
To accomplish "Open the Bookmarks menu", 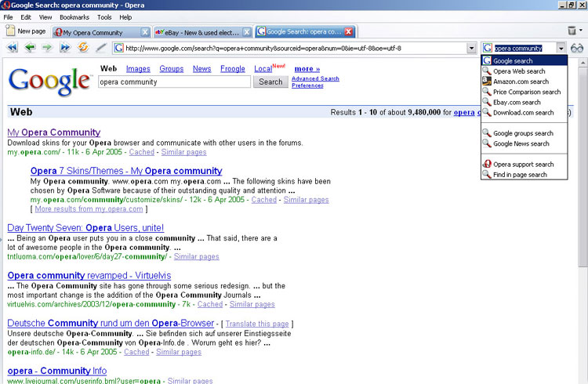I will point(74,17).
